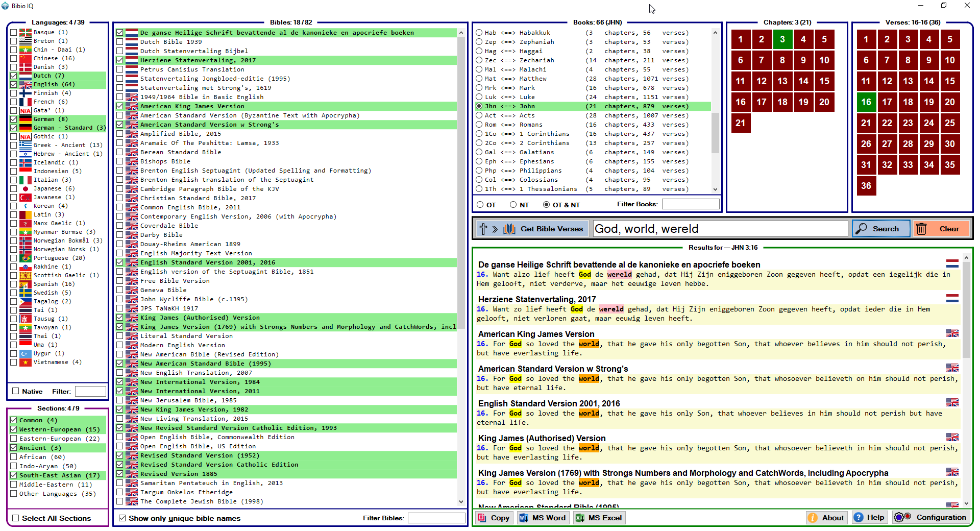This screenshot has height=531, width=980.
Task: Export results to MS Excel
Action: click(599, 518)
